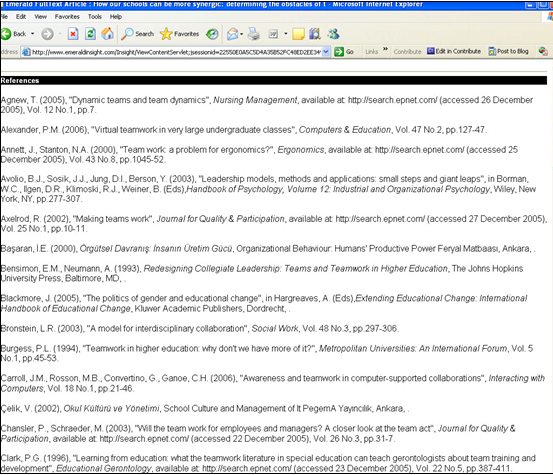
Task: Click the Clark, P.G. (1996) reference
Action: (268, 463)
